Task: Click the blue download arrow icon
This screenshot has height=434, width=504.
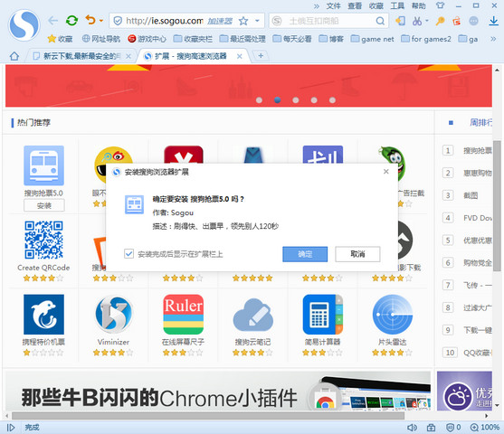Action: pyautogui.click(x=494, y=21)
